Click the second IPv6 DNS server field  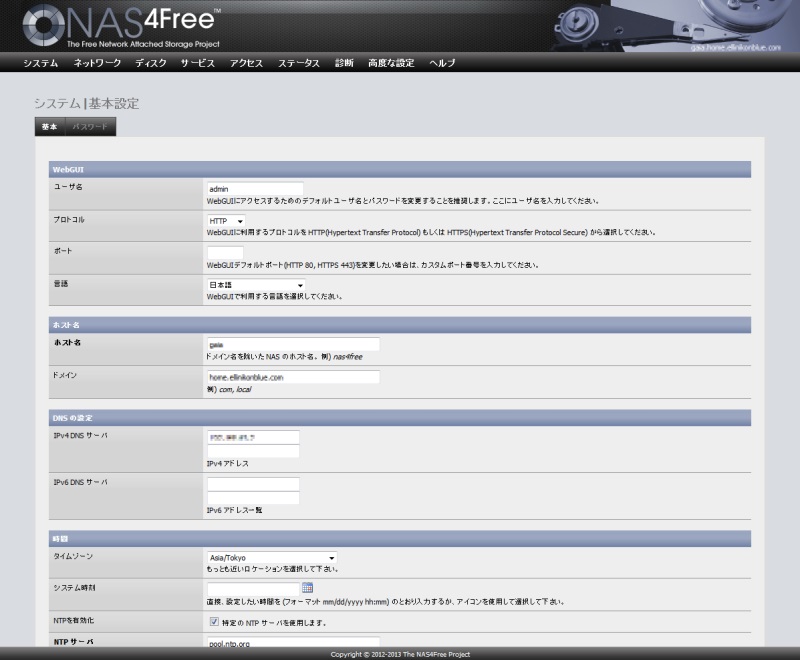pos(253,498)
